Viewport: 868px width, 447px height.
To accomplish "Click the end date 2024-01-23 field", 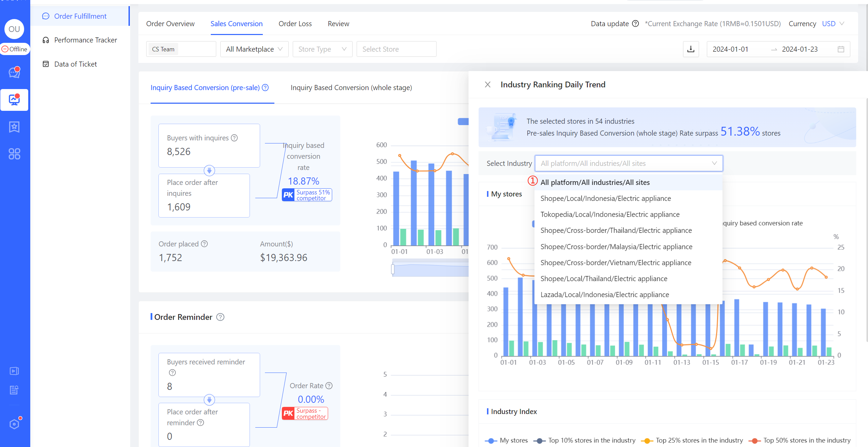I will click(x=800, y=49).
